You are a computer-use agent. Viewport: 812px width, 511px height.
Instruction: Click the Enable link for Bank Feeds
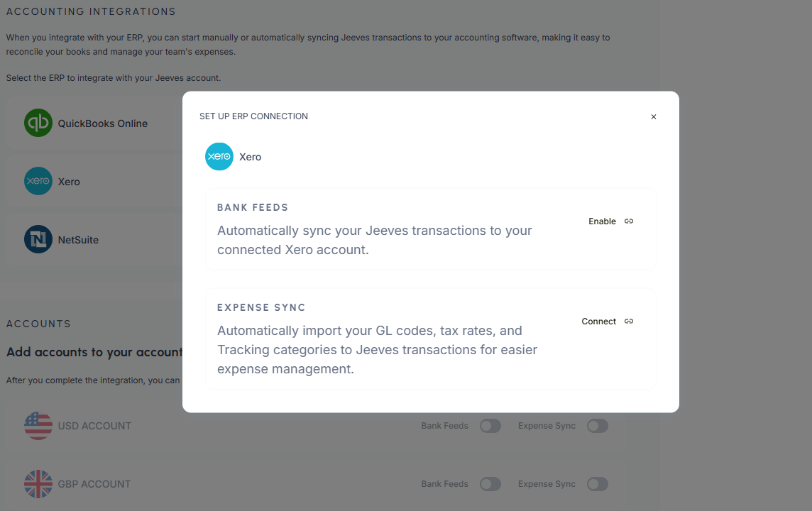(602, 221)
